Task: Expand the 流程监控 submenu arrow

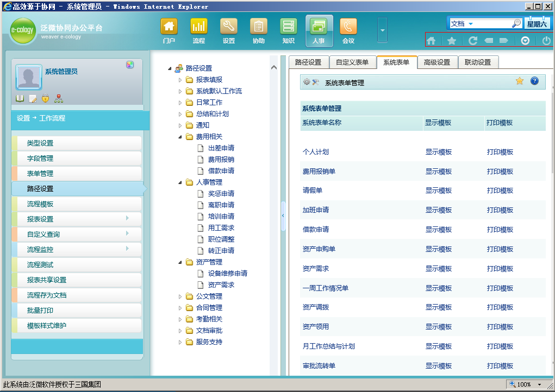Action: coord(127,249)
